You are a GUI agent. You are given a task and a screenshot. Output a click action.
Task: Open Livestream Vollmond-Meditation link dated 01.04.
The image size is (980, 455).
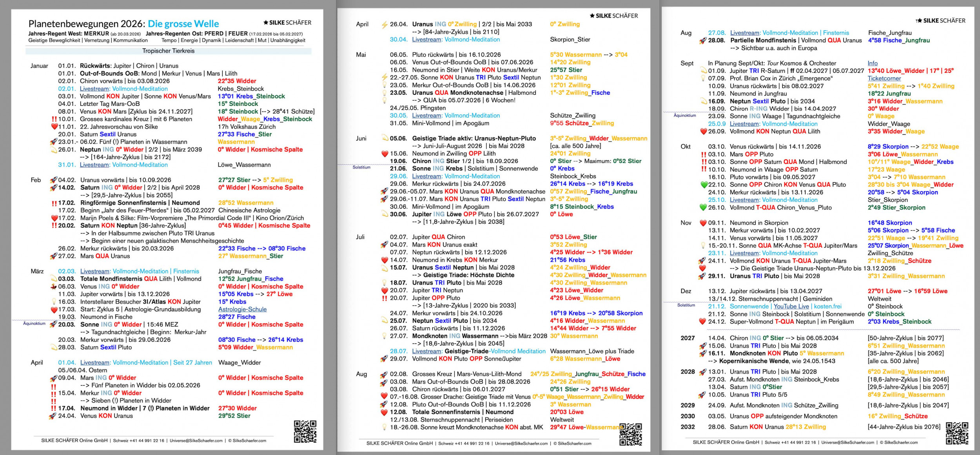pos(95,363)
